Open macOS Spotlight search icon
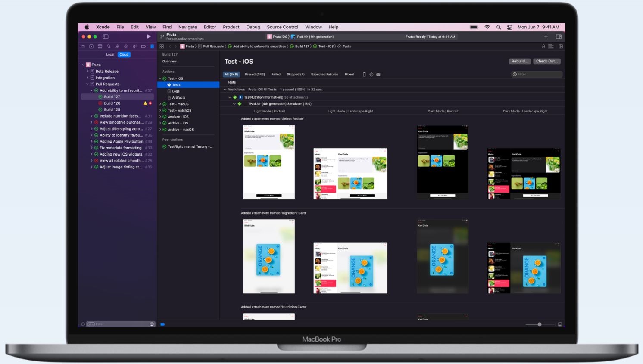 coord(499,27)
